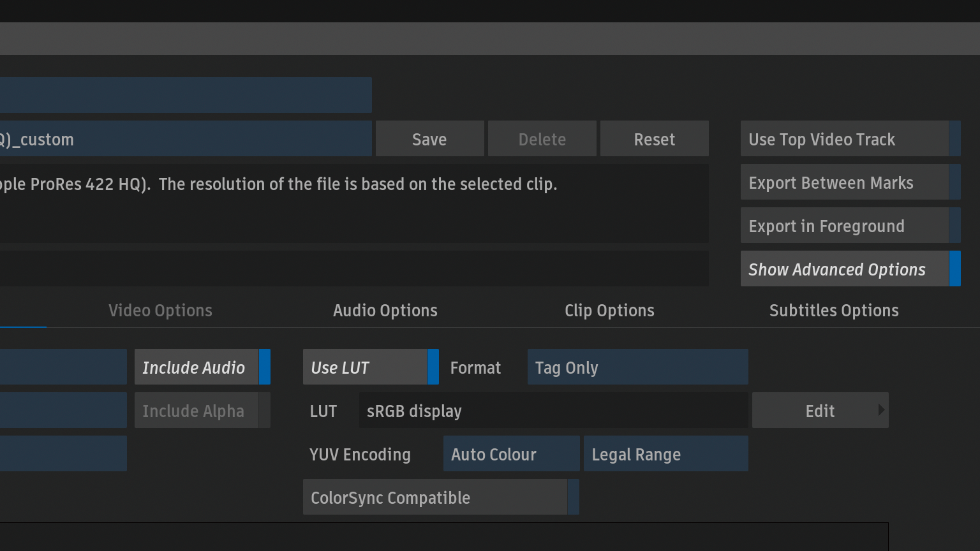
Task: Enable Export in Foreground
Action: tap(850, 226)
